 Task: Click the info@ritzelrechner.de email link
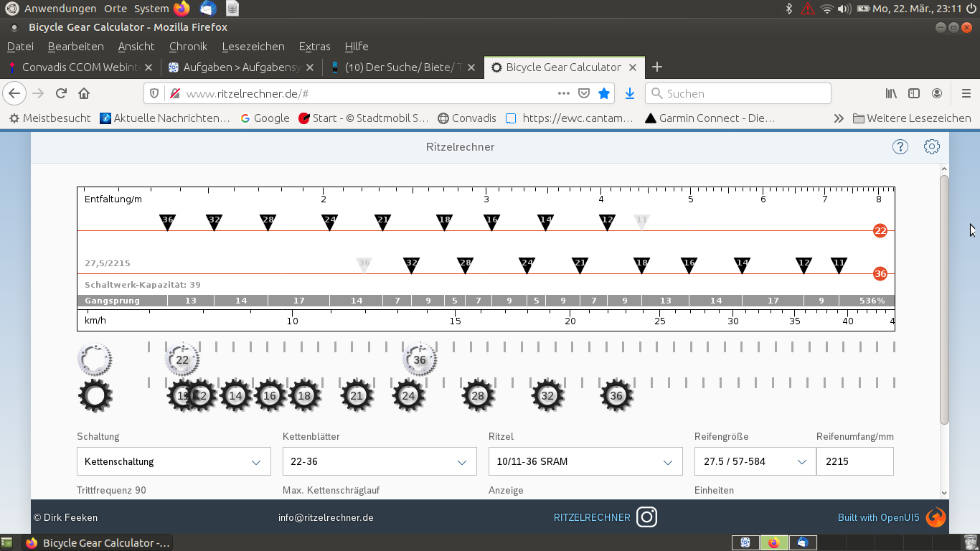point(326,518)
